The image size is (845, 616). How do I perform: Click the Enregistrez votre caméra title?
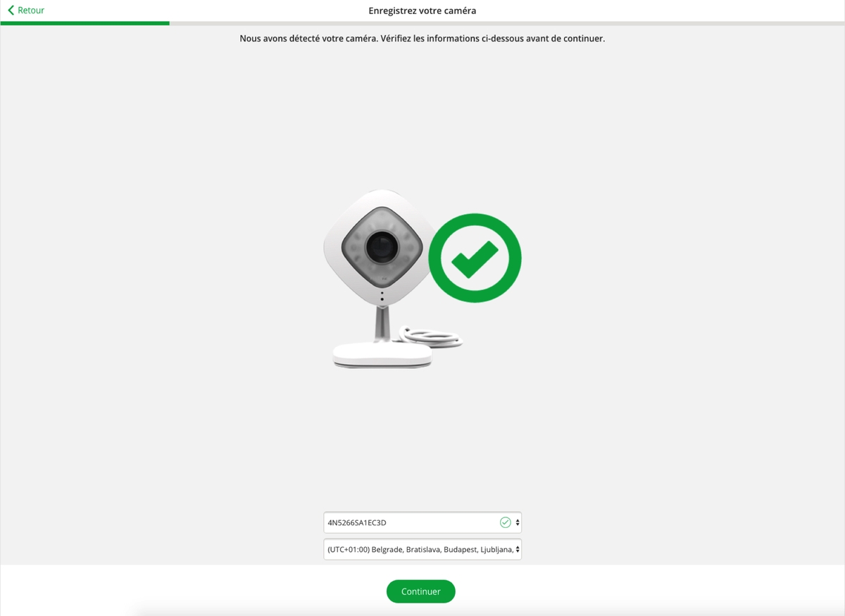coord(423,11)
